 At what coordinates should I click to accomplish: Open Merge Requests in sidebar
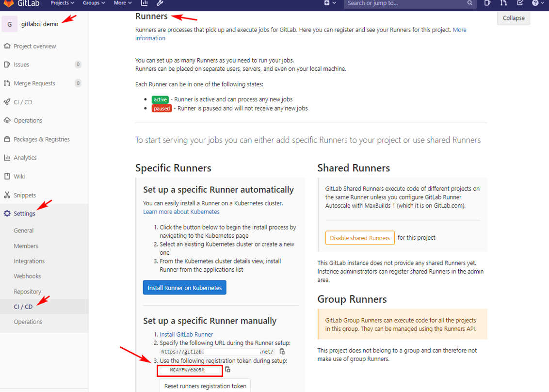click(x=34, y=83)
